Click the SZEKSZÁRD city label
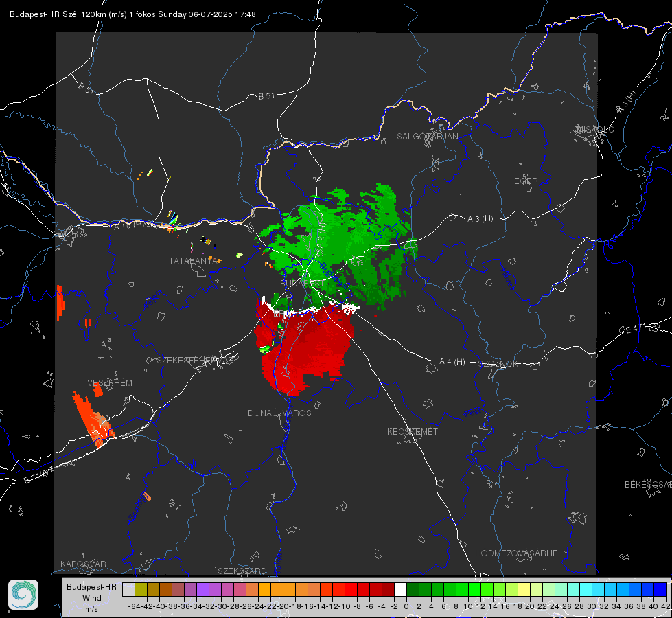The width and height of the screenshot is (672, 618). coord(242,571)
